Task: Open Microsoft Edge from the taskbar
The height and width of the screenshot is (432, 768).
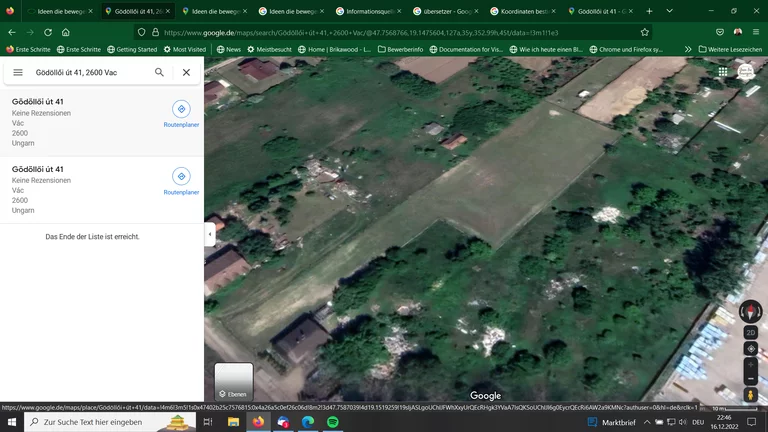Action: [308, 422]
